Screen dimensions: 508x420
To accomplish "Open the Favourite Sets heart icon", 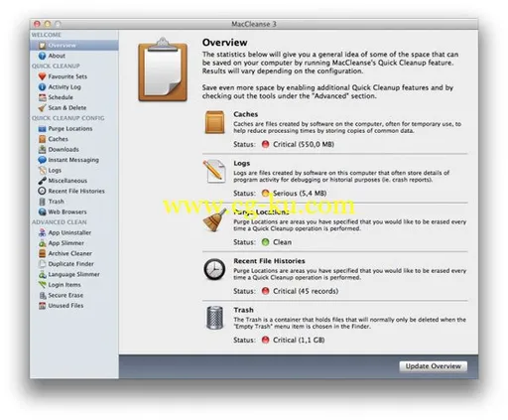I will [x=42, y=76].
